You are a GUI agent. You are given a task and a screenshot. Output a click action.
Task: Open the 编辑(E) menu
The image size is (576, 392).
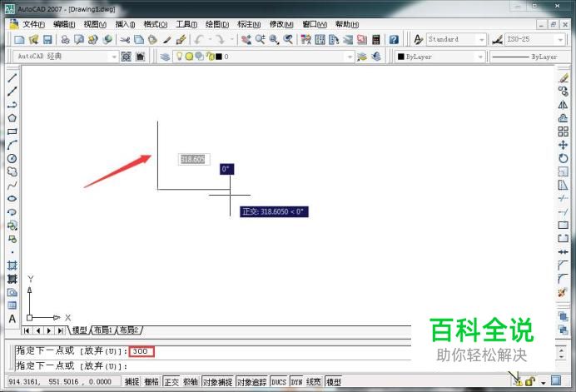[x=64, y=24]
